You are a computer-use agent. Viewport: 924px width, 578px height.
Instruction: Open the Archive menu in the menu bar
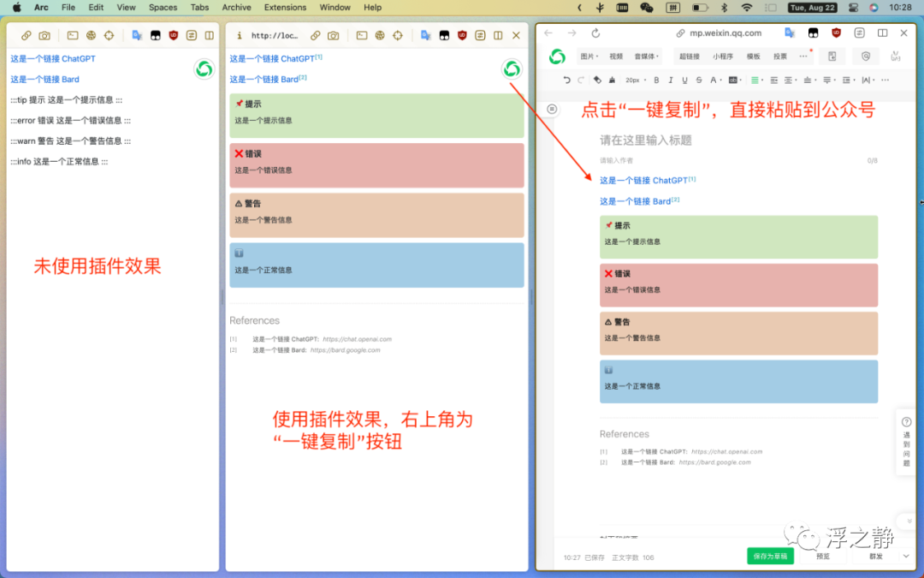coord(236,8)
